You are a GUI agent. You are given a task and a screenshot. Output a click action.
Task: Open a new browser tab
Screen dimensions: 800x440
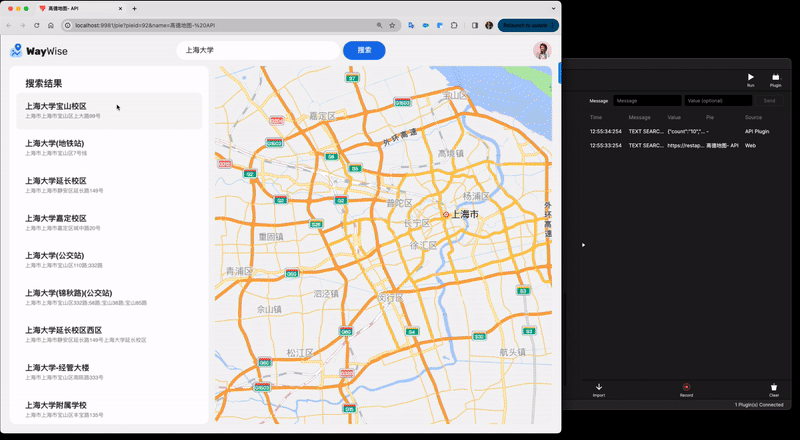coord(135,8)
